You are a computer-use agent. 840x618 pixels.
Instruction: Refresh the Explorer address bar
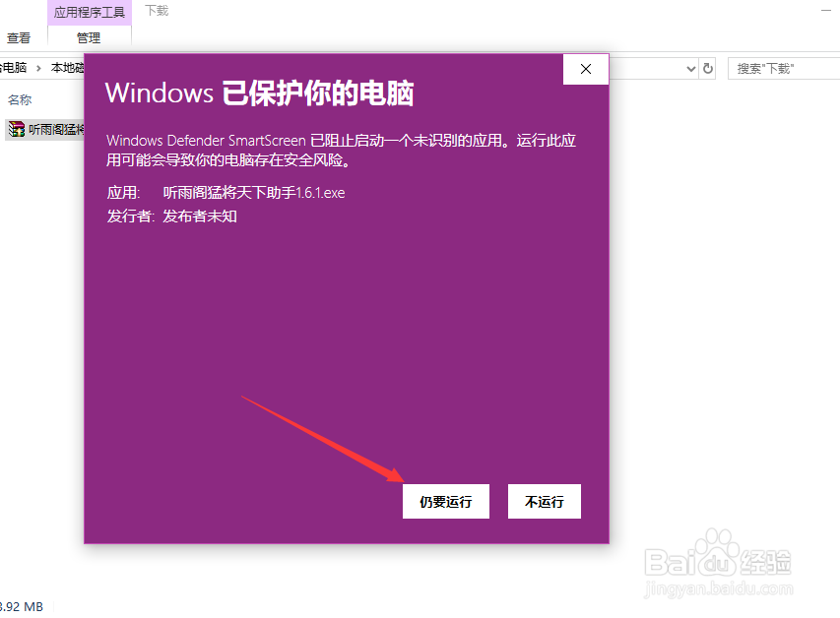coord(708,69)
